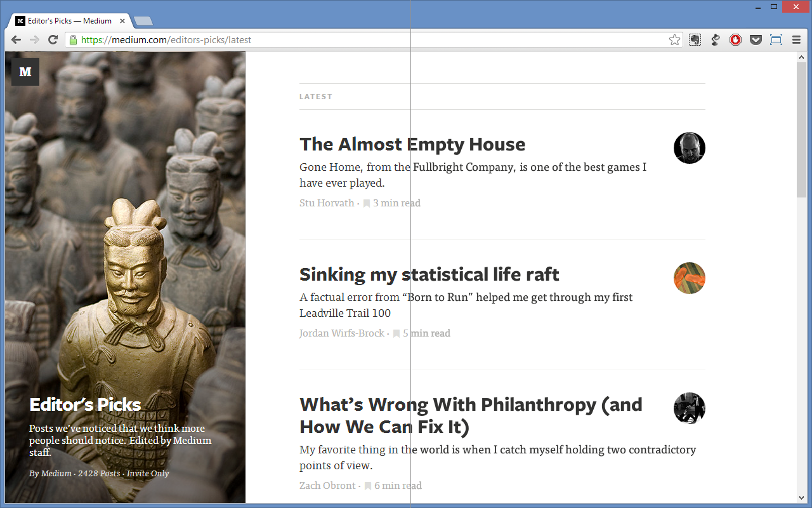Screen dimensions: 812x508
Task: Visit Zach Obront's profile
Action: coord(327,486)
